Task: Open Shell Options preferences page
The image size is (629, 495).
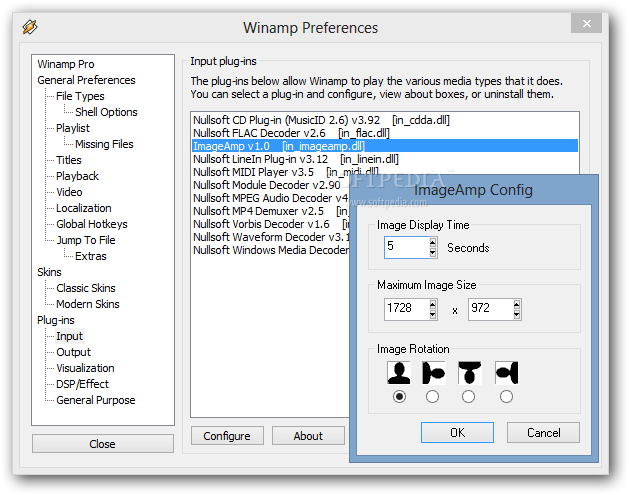Action: pos(106,112)
